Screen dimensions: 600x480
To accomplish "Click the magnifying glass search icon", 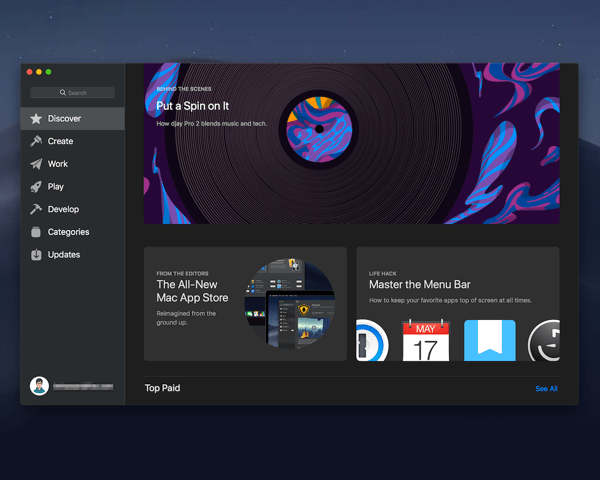I will tap(63, 93).
